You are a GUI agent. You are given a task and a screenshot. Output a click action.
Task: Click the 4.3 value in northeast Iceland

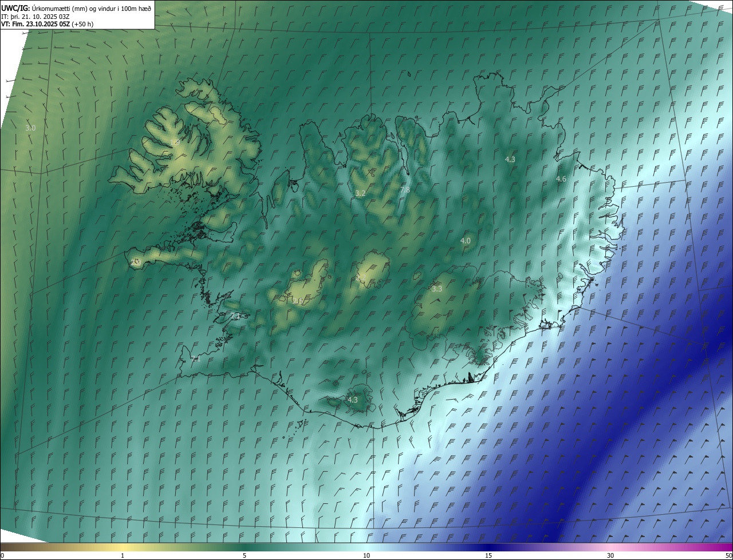point(510,159)
